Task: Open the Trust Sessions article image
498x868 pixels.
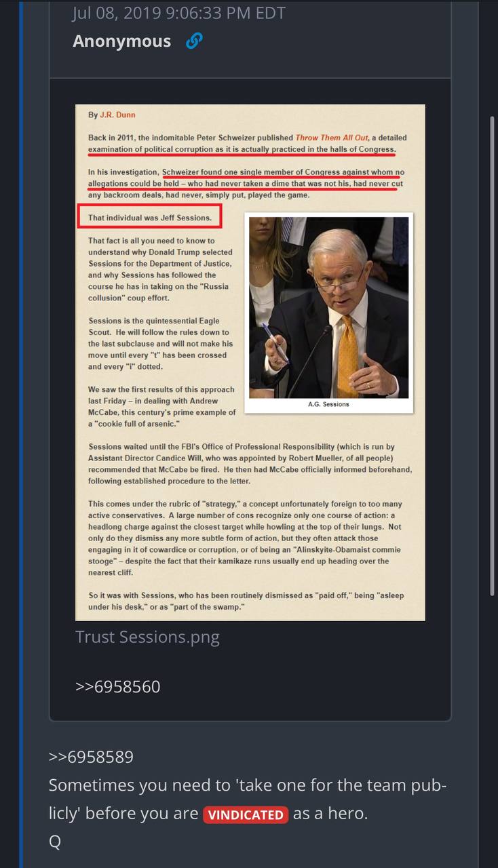Action: 250,362
